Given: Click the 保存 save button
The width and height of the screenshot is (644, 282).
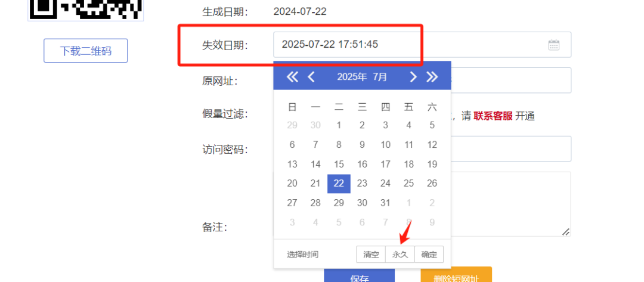Looking at the screenshot, I should [359, 277].
